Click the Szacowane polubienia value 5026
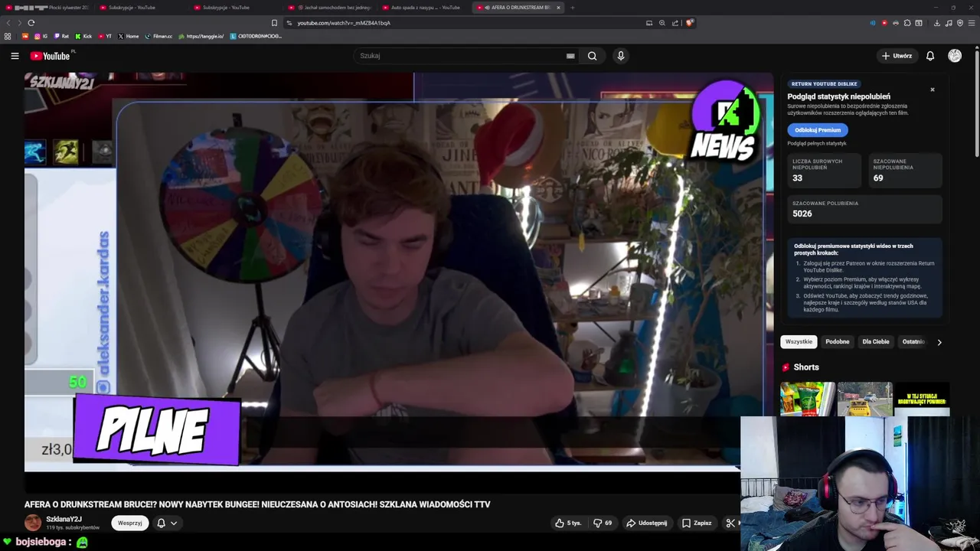The width and height of the screenshot is (980, 551). click(802, 214)
